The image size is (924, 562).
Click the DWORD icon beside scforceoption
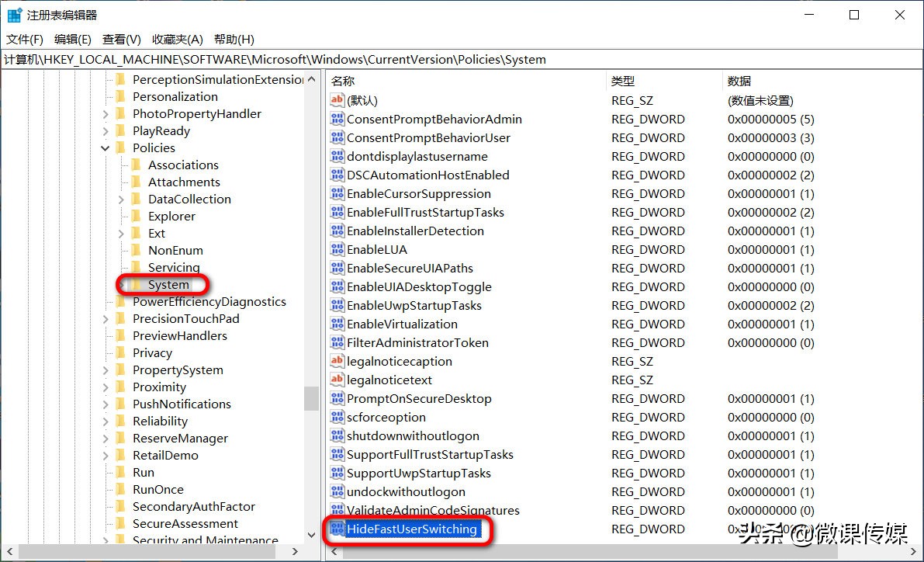coord(337,416)
